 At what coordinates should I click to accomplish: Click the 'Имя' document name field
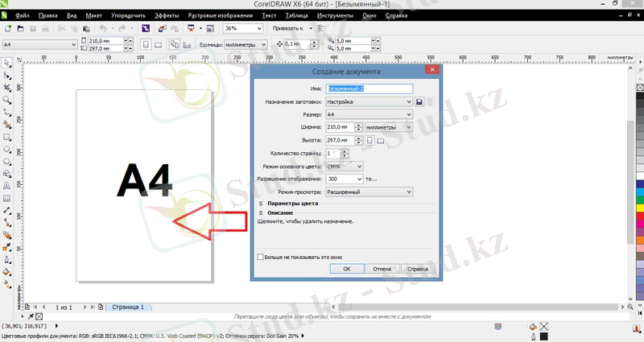click(369, 89)
